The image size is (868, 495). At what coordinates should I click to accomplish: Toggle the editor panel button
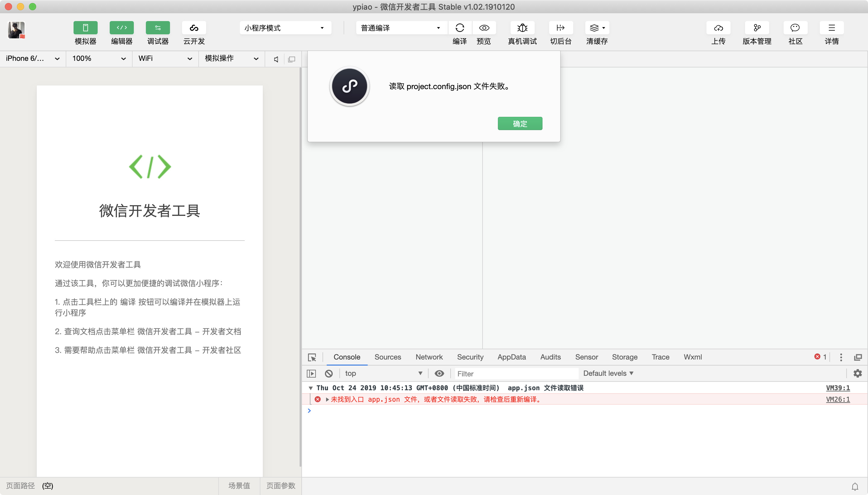121,28
